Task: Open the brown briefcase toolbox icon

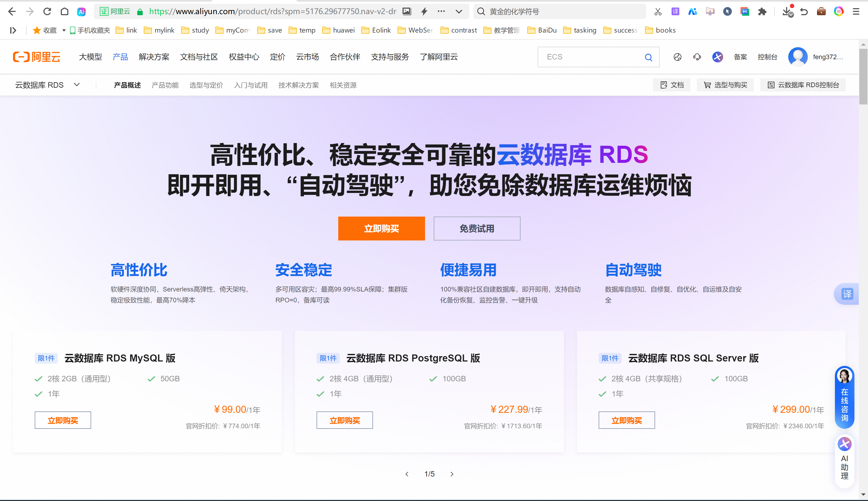Action: point(821,12)
